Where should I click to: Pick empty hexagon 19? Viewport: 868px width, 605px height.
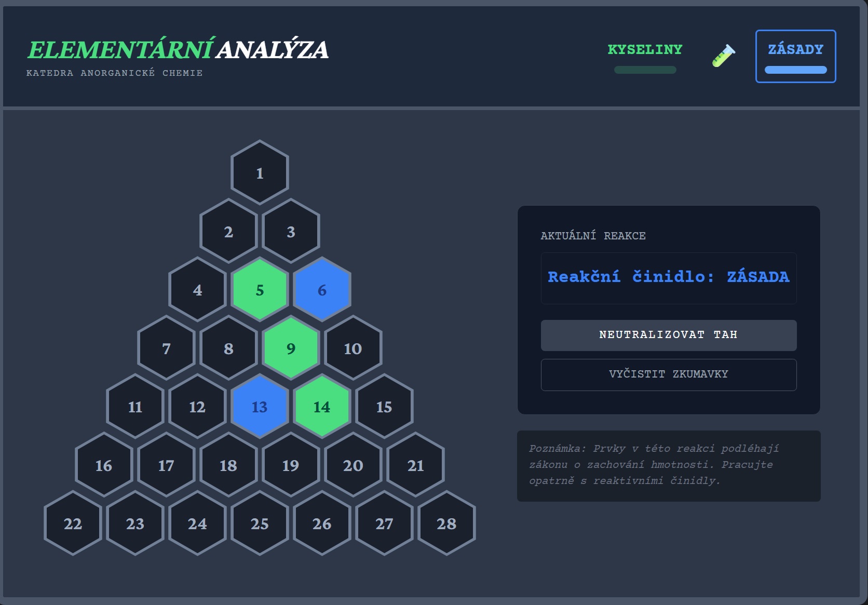coord(291,465)
